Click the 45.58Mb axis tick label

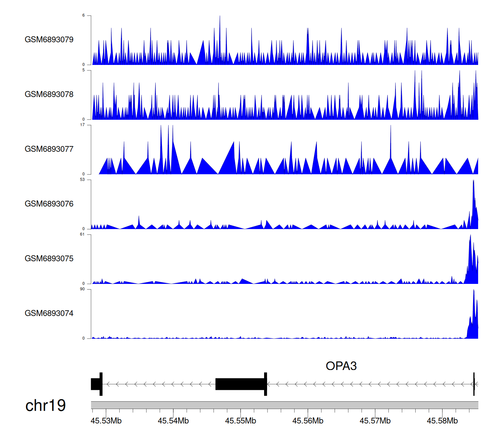coord(442,421)
